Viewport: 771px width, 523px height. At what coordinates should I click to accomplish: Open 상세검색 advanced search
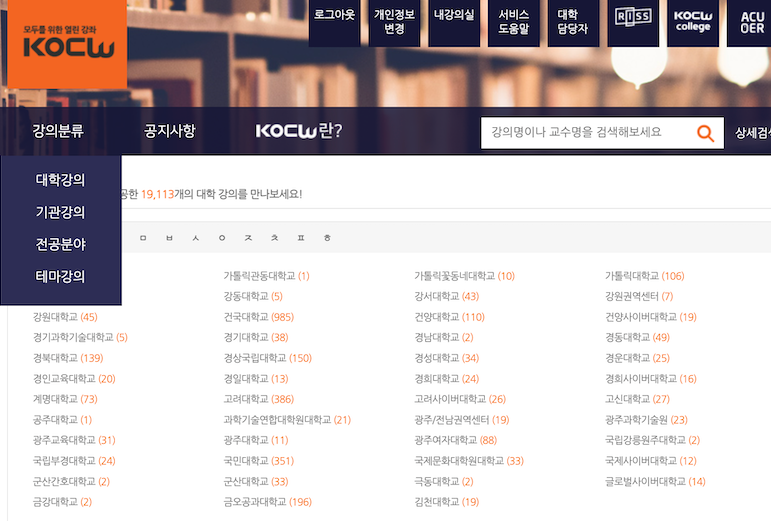tap(753, 133)
